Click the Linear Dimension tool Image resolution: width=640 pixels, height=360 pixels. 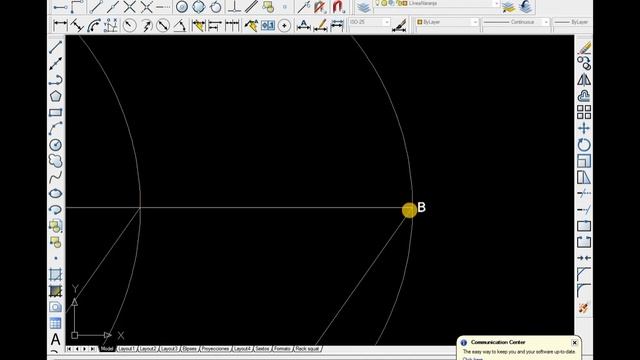pyautogui.click(x=60, y=26)
